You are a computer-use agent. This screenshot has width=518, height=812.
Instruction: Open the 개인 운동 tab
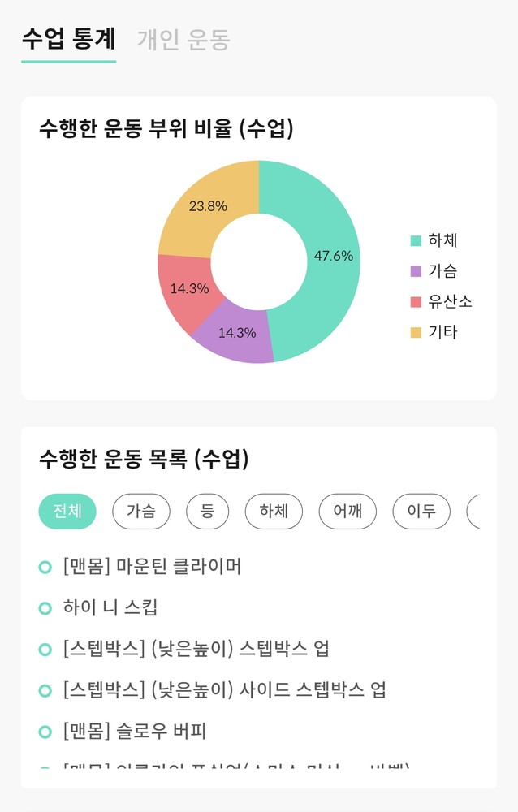183,39
